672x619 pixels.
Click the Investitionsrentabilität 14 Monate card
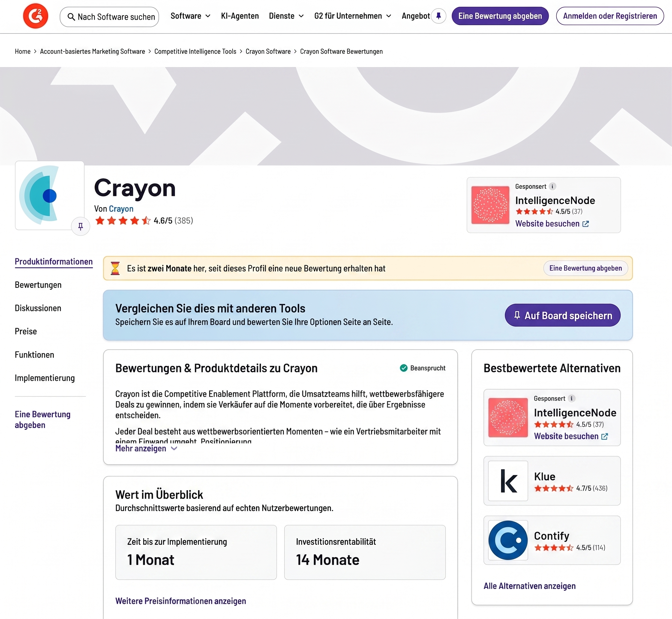pos(365,552)
